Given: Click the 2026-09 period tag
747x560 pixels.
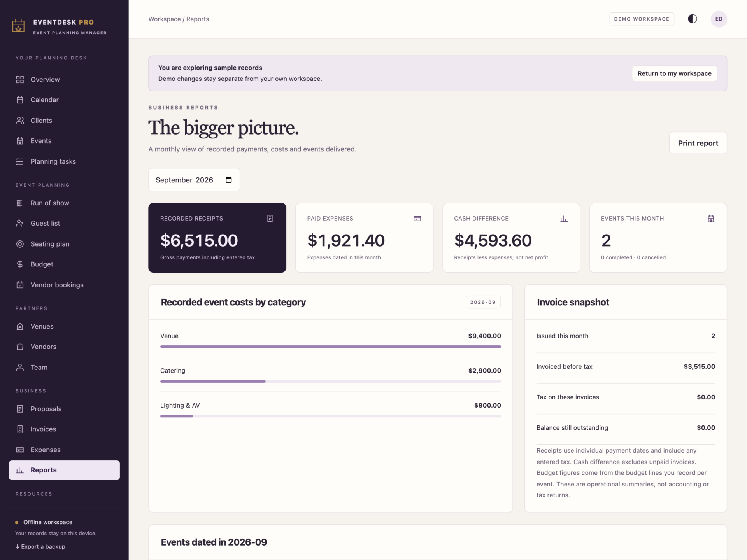Looking at the screenshot, I should [x=483, y=302].
